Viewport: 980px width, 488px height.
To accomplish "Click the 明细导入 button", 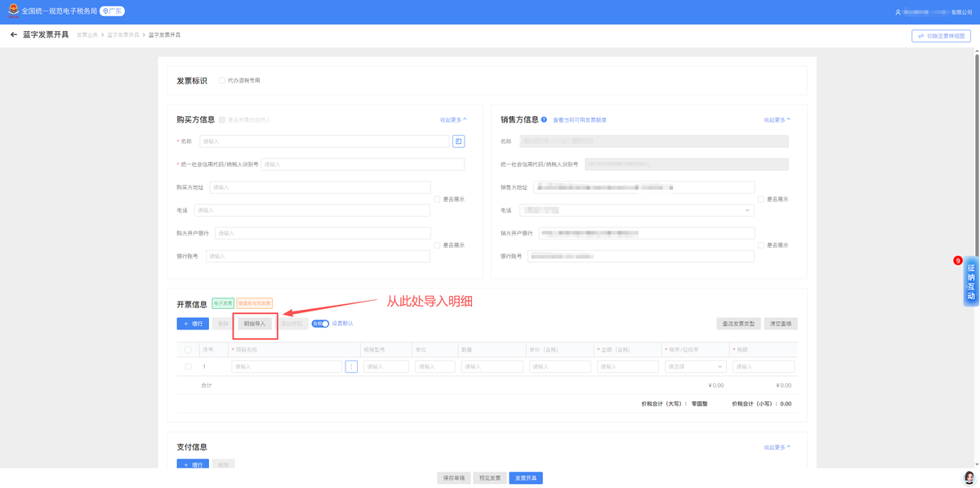I will click(255, 324).
